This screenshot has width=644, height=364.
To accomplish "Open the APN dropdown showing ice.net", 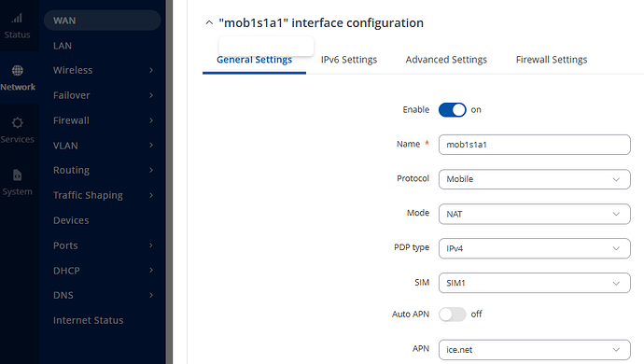I will pyautogui.click(x=535, y=350).
